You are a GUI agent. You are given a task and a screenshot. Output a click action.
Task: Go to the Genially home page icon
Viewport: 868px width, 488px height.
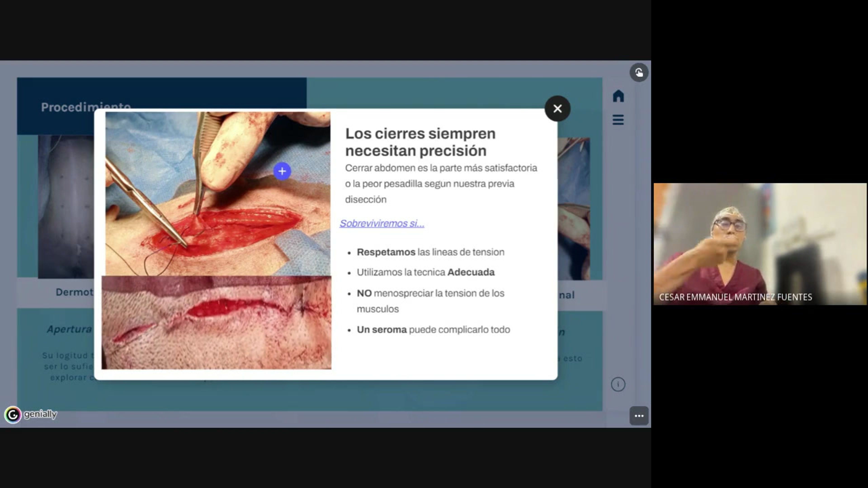click(618, 96)
